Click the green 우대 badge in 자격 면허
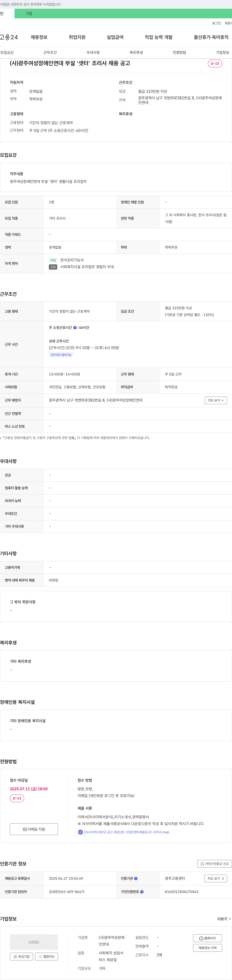This screenshot has width=232, height=980. [x=53, y=260]
